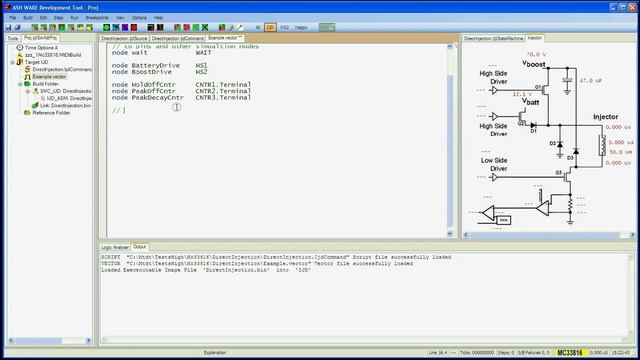This screenshot has height=360, width=640.
Task: Select the highlighted IJD target toolbar button
Action: pyautogui.click(x=270, y=27)
